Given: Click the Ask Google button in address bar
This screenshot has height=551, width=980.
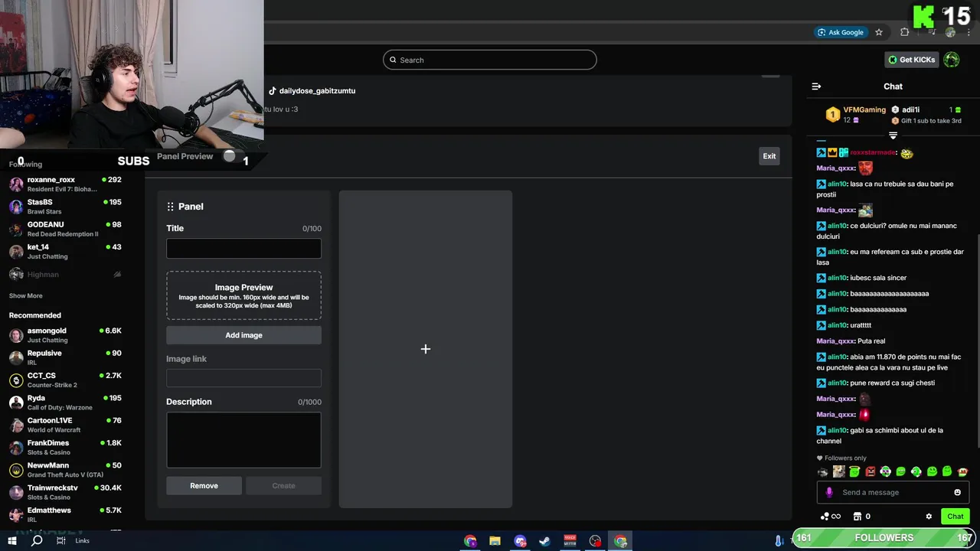Looking at the screenshot, I should click(x=841, y=32).
